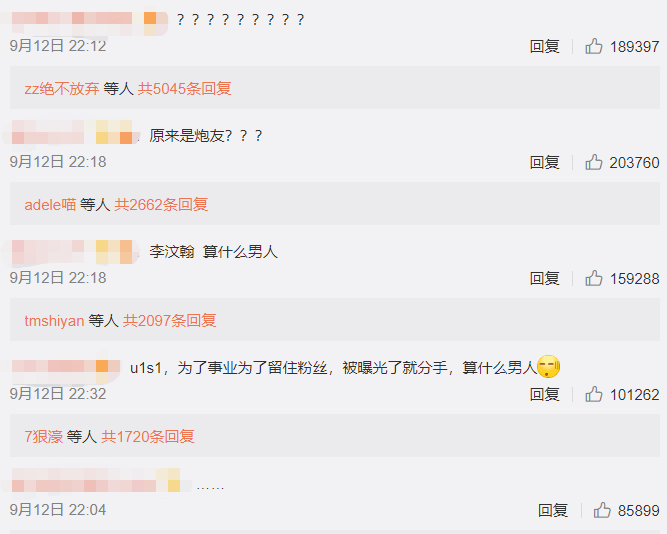Click blurred username of 22:04 comment
The width and height of the screenshot is (667, 534).
tap(96, 481)
